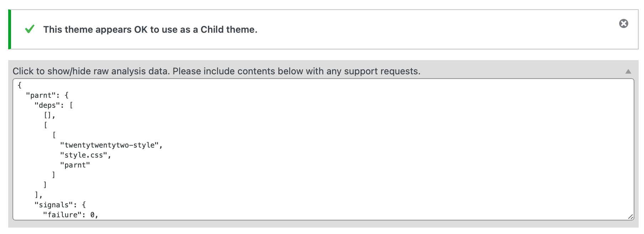Click the "parnt" string inside the array
Viewport: 644px width, 234px height.
[x=75, y=165]
